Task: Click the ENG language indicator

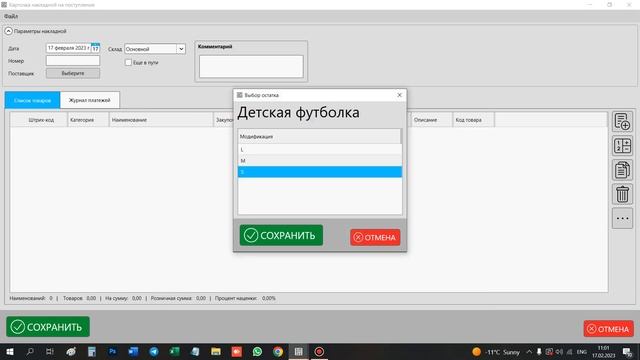Action: pyautogui.click(x=582, y=351)
